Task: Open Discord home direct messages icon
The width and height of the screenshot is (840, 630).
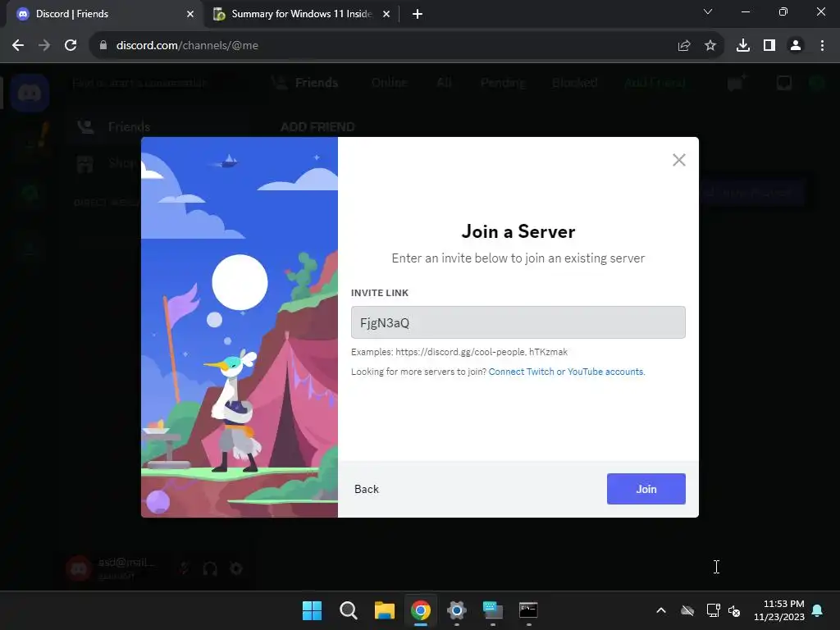Action: tap(30, 94)
